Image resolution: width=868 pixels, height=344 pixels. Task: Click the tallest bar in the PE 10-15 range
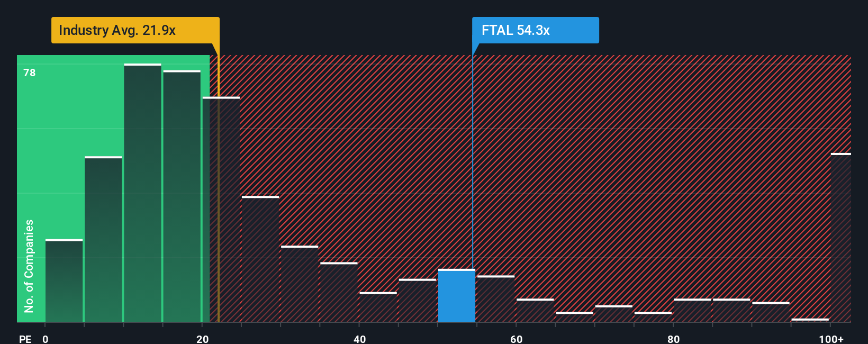click(142, 193)
